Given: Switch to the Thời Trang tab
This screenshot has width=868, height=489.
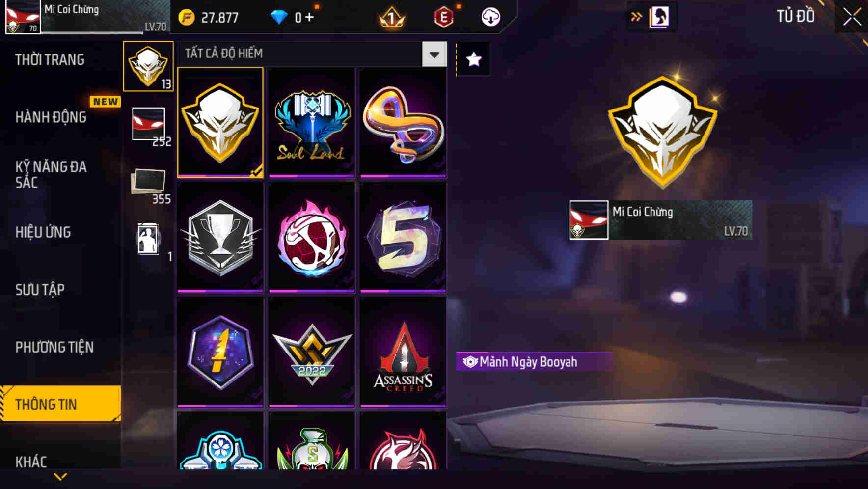Looking at the screenshot, I should tap(50, 60).
